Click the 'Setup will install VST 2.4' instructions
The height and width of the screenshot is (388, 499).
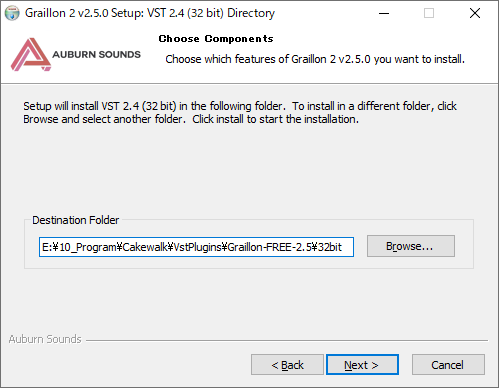[240, 112]
